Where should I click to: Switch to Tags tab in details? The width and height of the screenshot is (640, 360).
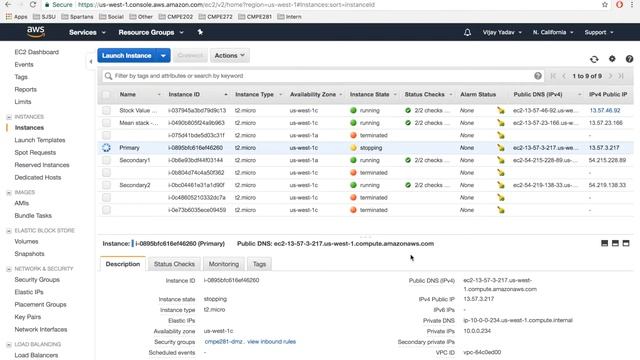(259, 264)
